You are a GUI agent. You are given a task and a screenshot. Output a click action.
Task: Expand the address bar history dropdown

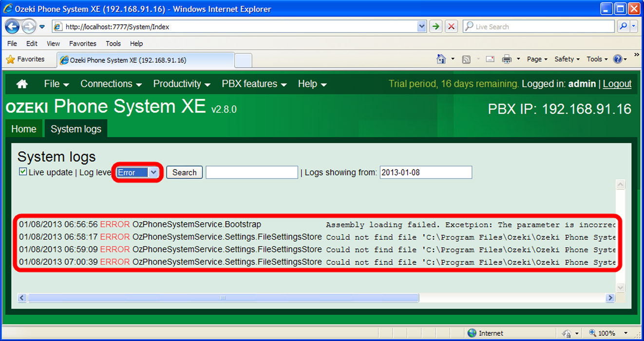coord(422,27)
